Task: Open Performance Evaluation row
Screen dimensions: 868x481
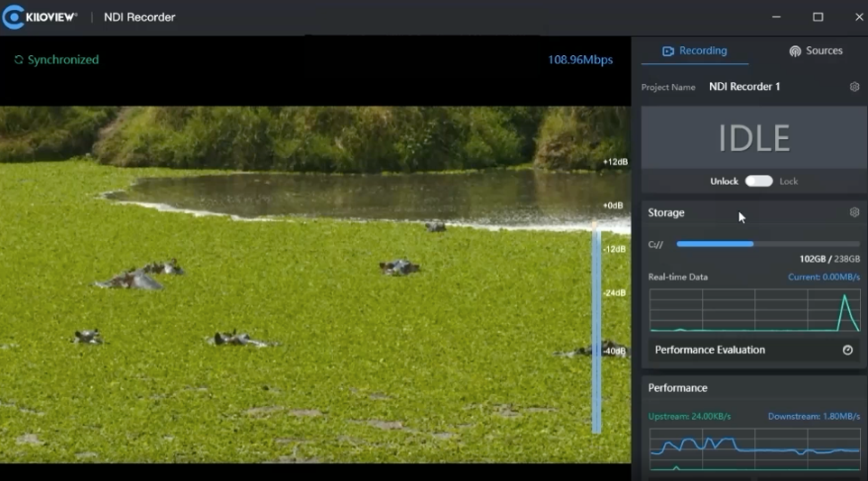Action: (x=753, y=350)
